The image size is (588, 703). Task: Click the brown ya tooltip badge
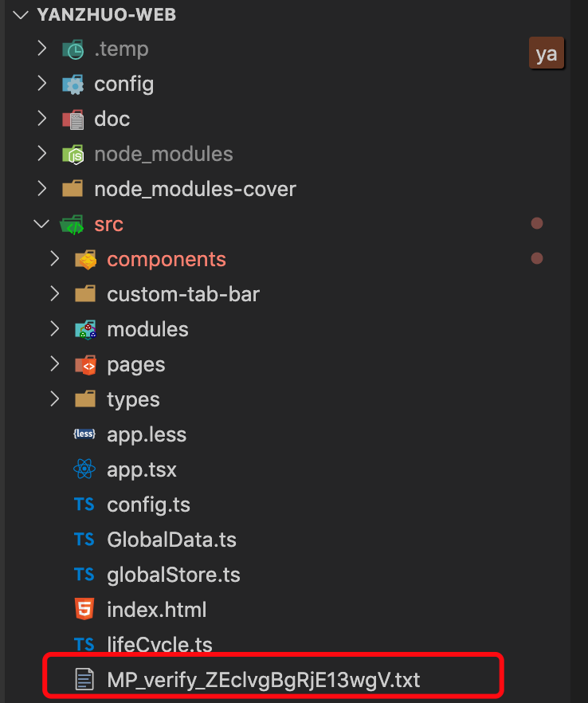[x=547, y=53]
